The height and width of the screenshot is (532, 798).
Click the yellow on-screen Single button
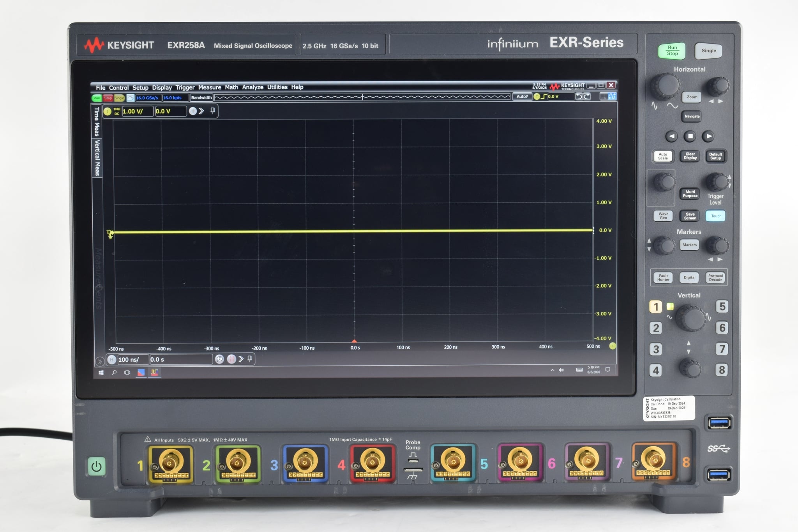(119, 98)
